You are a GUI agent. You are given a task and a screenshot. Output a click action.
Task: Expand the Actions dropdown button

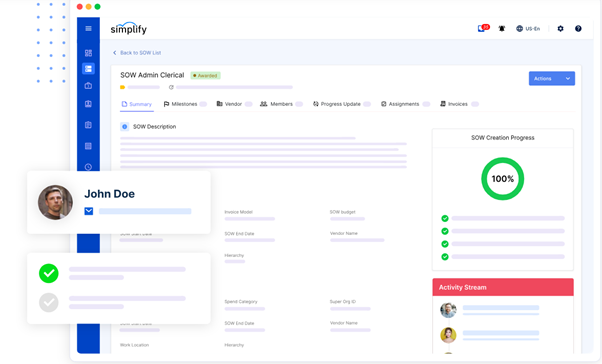tap(552, 78)
